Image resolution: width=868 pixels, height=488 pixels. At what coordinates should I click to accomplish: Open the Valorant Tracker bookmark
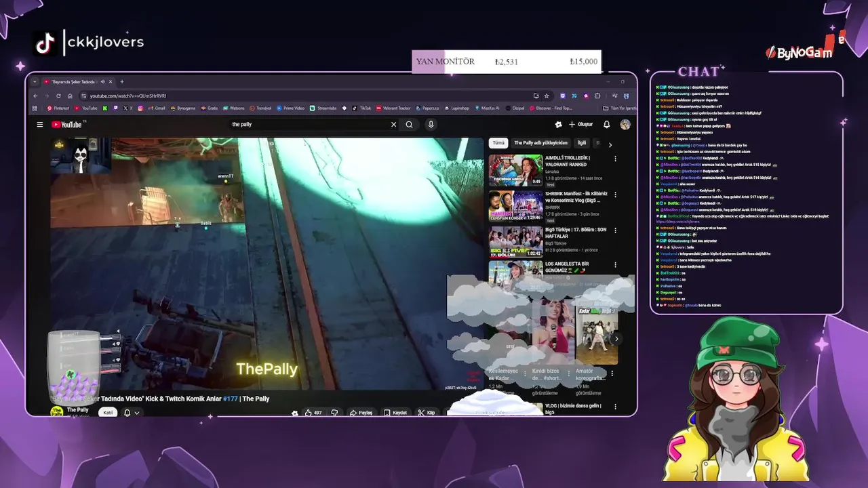pos(394,108)
